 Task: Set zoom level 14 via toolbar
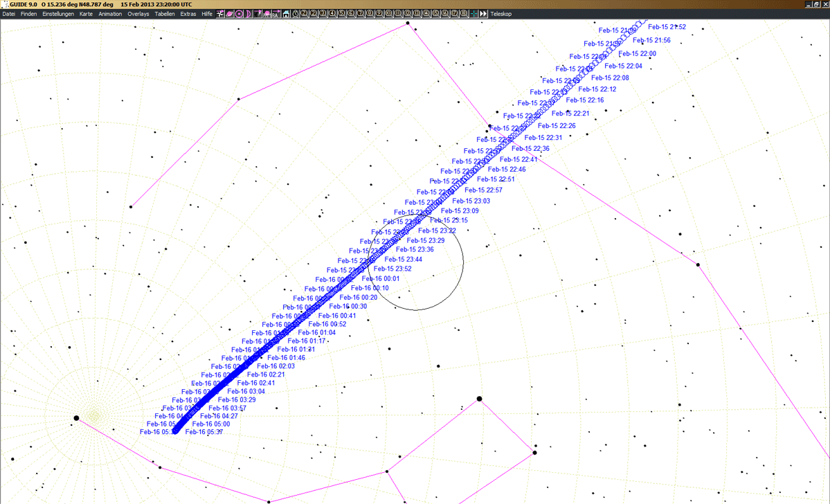(x=426, y=14)
